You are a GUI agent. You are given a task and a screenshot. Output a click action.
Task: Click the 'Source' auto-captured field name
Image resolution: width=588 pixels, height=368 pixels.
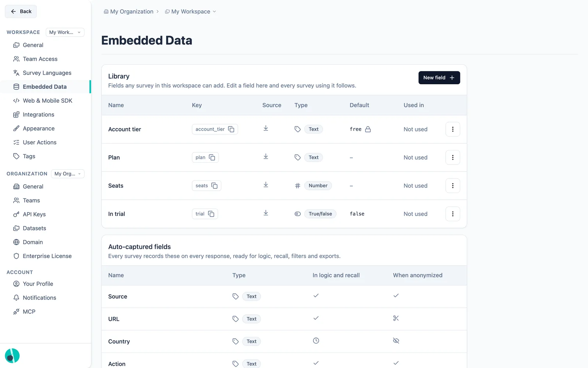coord(118,297)
